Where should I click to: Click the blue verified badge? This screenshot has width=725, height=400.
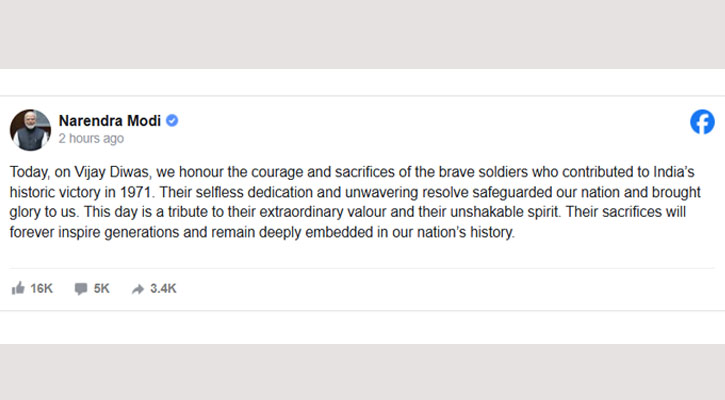click(x=172, y=121)
